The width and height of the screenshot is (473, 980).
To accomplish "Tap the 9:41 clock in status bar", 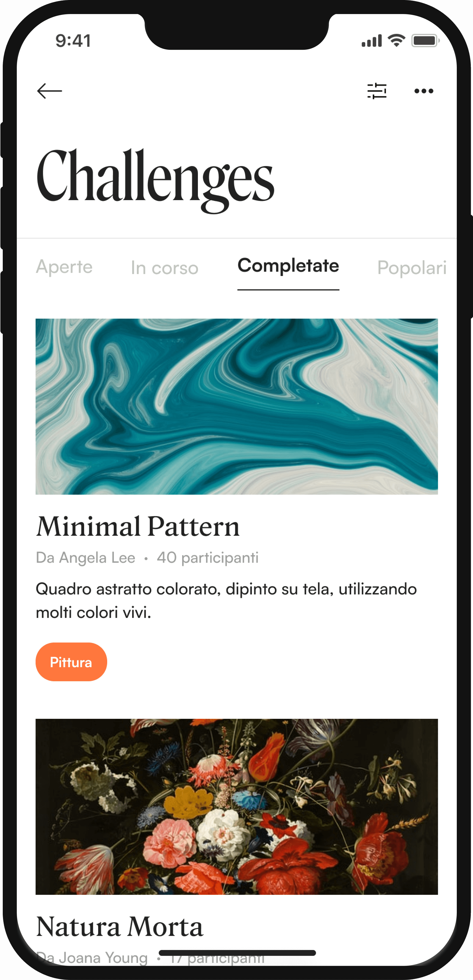I will 73,40.
